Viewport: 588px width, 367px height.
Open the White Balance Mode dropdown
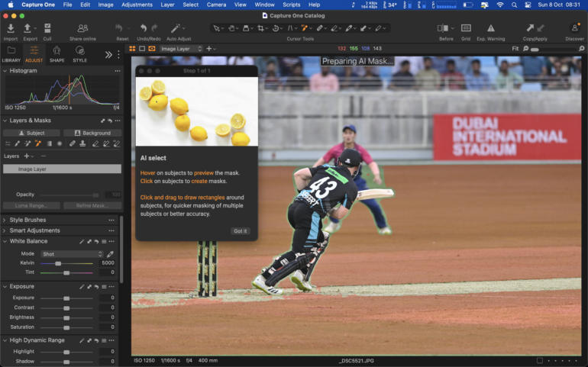tap(72, 254)
